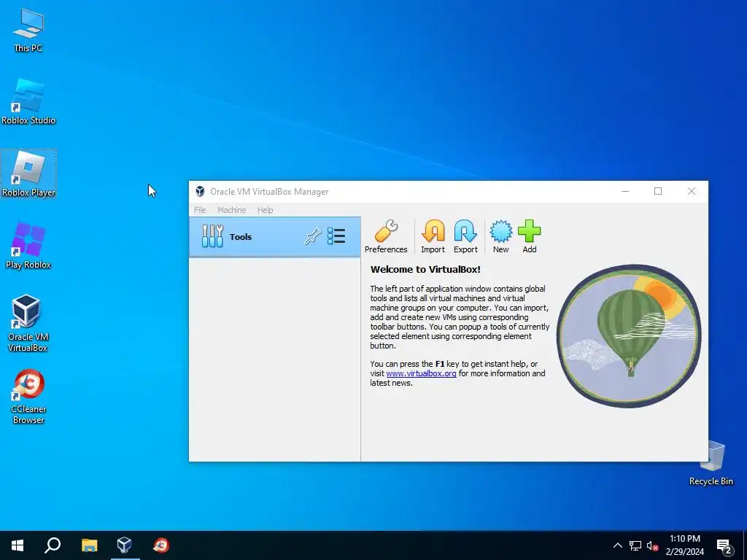The height and width of the screenshot is (560, 747).
Task: Select Play Roblox desktop shortcut
Action: pos(28,246)
